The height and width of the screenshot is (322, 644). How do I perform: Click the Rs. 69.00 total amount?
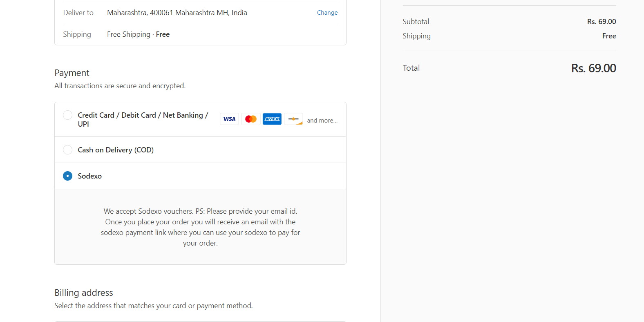[593, 68]
